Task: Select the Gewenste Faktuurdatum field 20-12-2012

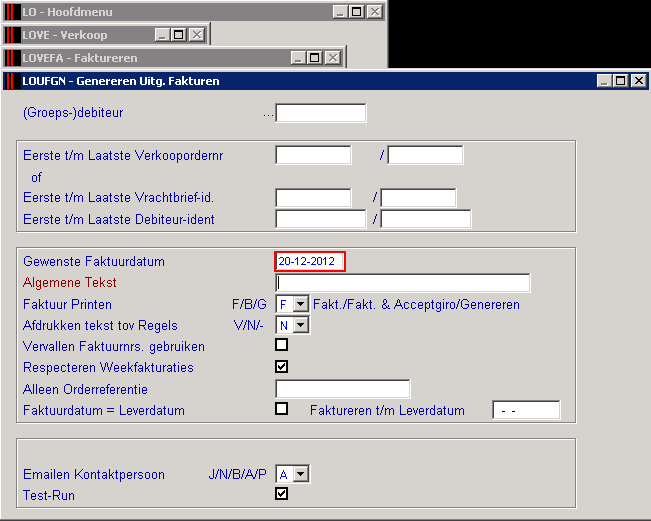Action: [310, 262]
